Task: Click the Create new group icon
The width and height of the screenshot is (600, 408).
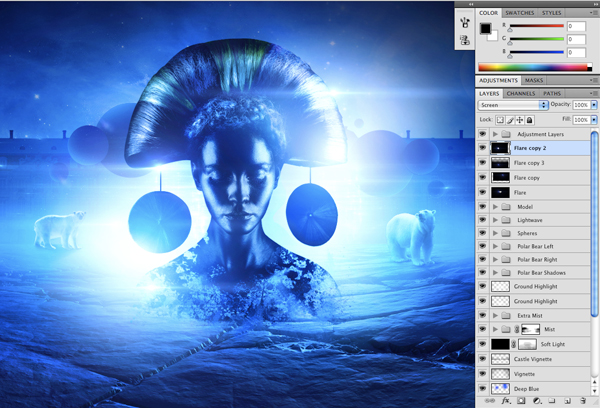Action: 552,401
